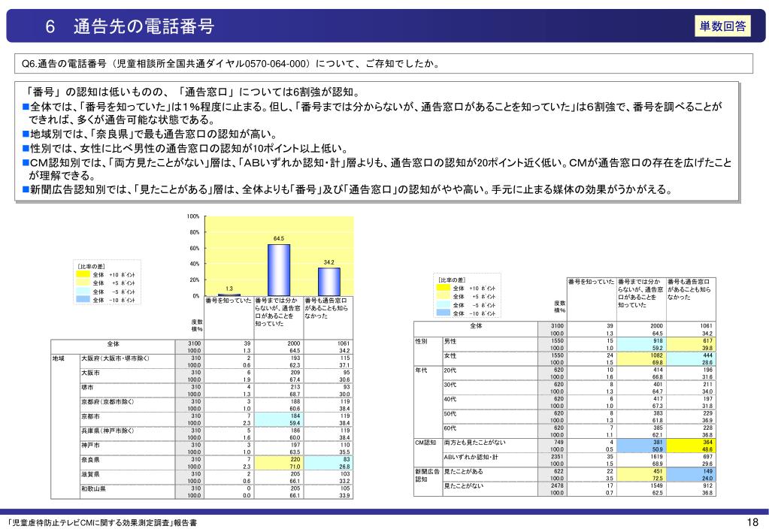The width and height of the screenshot is (769, 532).
Task: Click the blue '-10 ポイント' swatch beside the bar chart
Action: pyautogui.click(x=83, y=300)
